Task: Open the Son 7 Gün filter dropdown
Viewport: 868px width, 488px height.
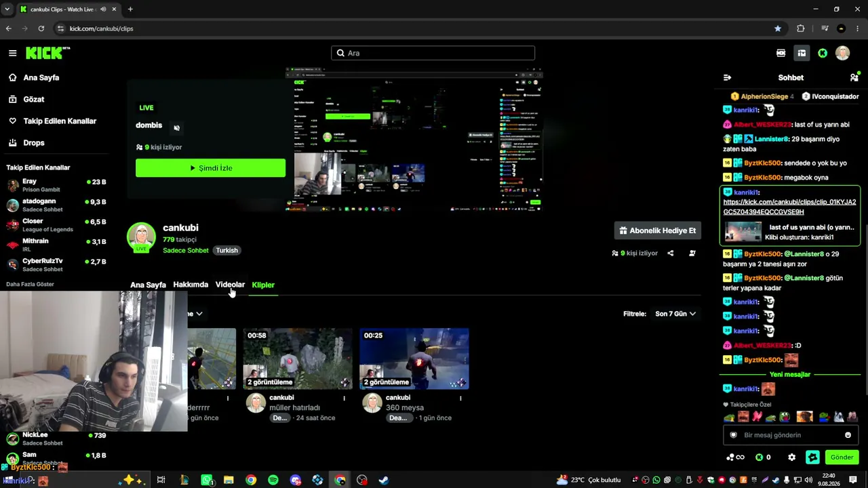Action: pyautogui.click(x=675, y=314)
